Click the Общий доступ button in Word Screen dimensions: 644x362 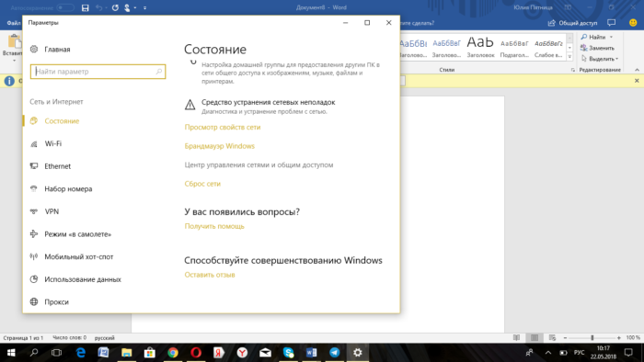click(x=572, y=23)
